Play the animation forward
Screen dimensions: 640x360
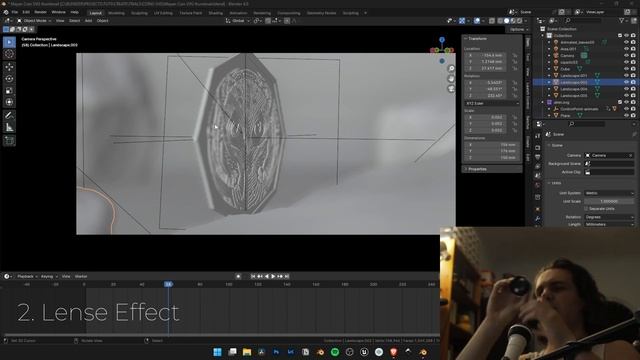(273, 276)
